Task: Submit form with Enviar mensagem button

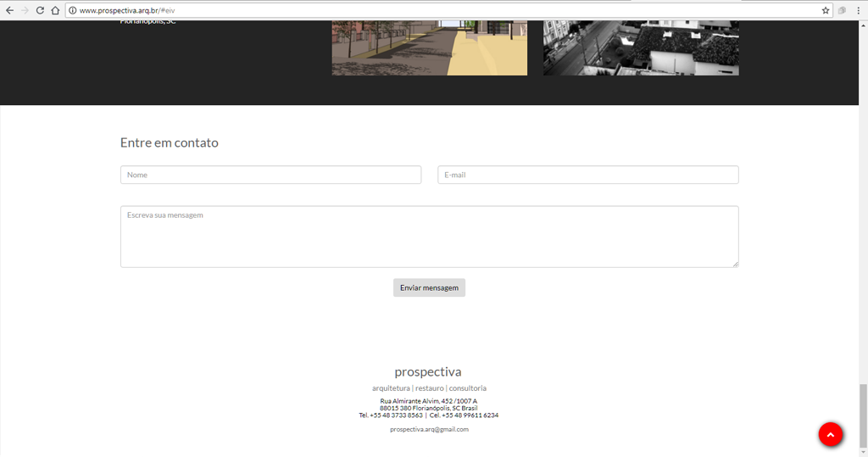Action: [429, 287]
